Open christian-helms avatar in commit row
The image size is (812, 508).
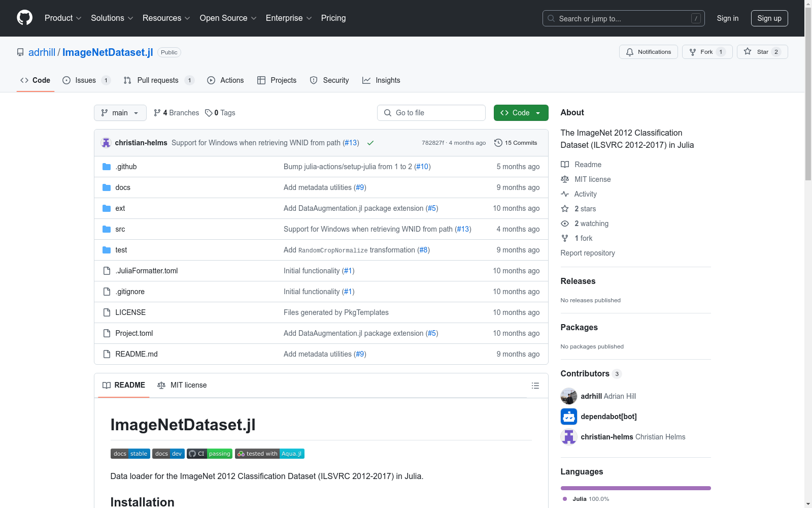106,143
